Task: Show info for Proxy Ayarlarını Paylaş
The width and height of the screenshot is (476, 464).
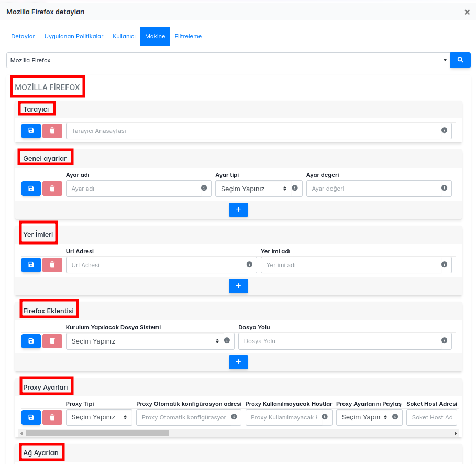Action: pos(395,417)
